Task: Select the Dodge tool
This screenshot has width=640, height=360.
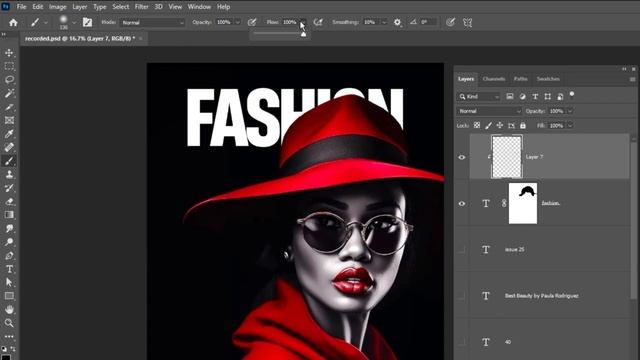Action: coord(9,242)
